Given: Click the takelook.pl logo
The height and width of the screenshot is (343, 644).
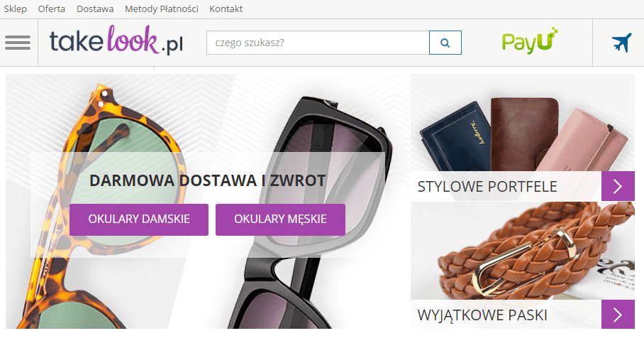Looking at the screenshot, I should pyautogui.click(x=116, y=40).
